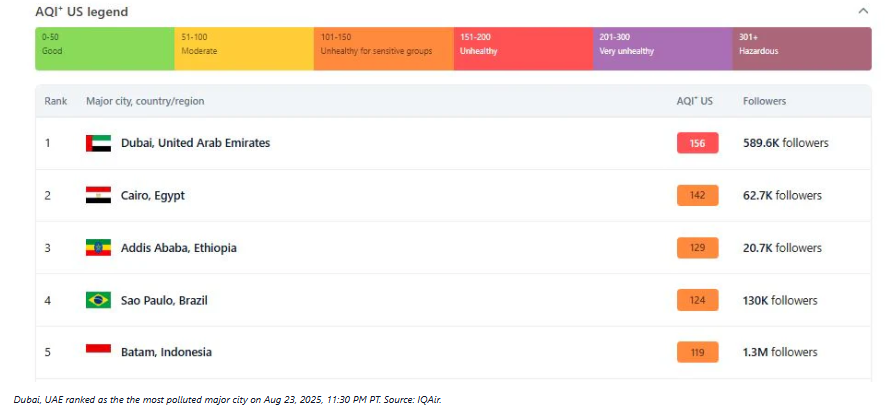Select Addis Ababa, Ethiopia entry

coord(178,248)
